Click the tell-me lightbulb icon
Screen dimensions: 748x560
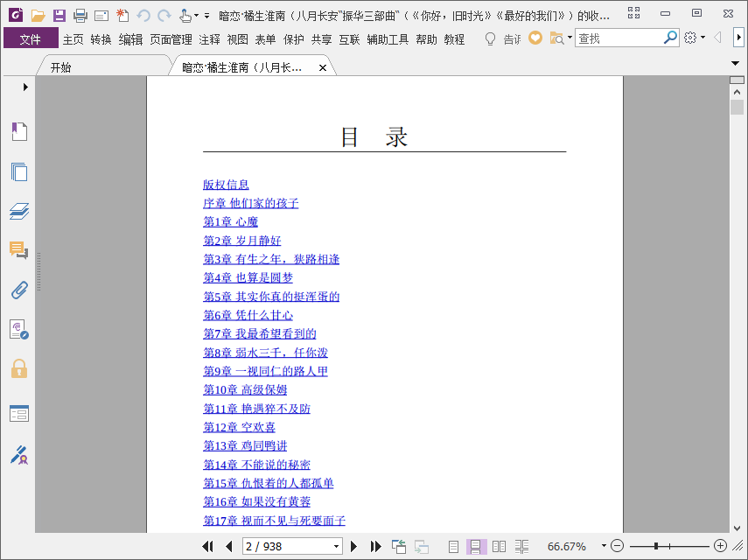click(490, 38)
